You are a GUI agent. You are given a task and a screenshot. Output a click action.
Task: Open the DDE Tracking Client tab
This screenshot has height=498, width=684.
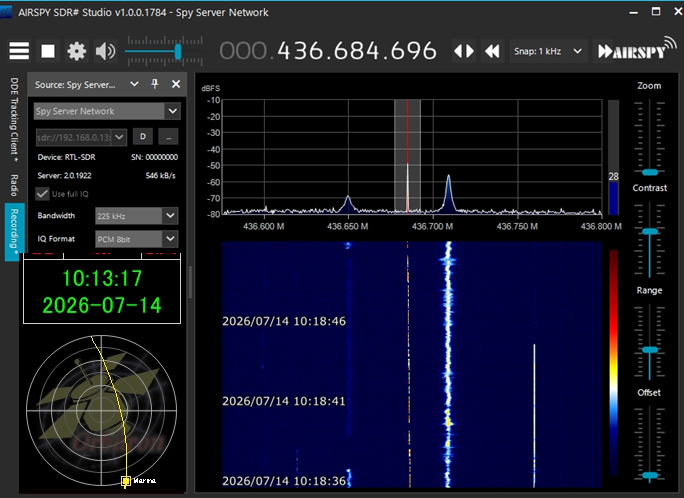(x=14, y=119)
